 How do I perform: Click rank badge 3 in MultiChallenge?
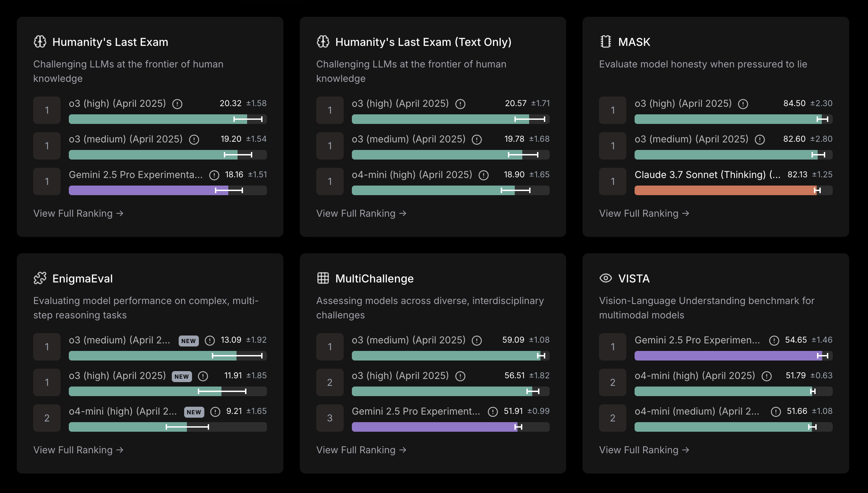coord(330,418)
